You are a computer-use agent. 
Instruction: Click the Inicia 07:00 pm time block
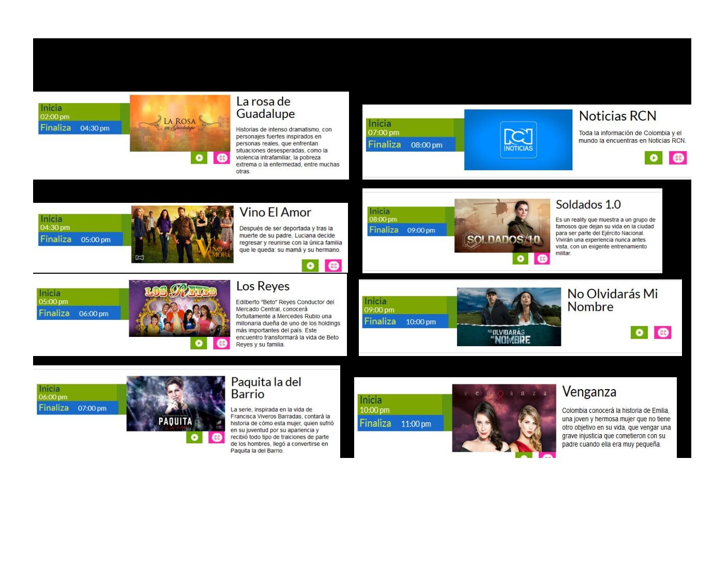click(x=411, y=128)
